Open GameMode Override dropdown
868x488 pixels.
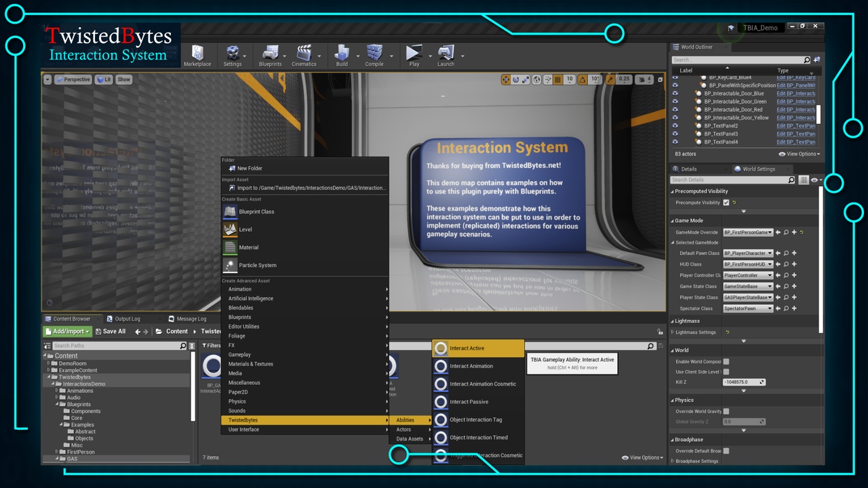[748, 232]
